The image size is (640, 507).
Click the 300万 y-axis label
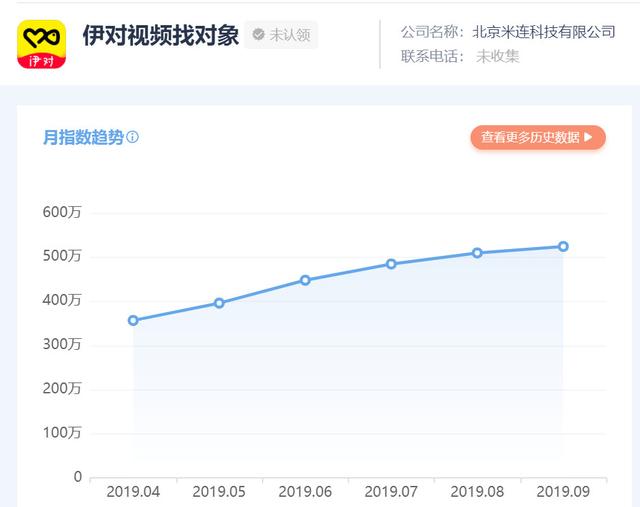[62, 344]
